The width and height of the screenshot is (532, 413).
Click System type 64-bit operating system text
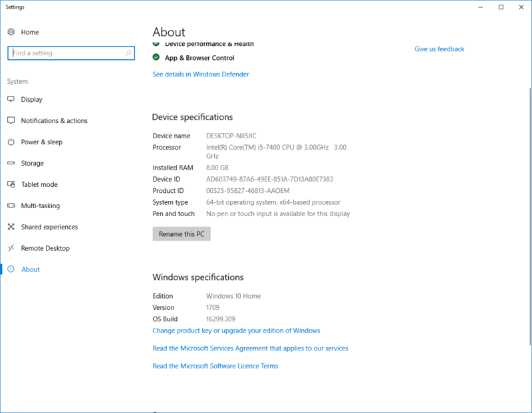[273, 202]
